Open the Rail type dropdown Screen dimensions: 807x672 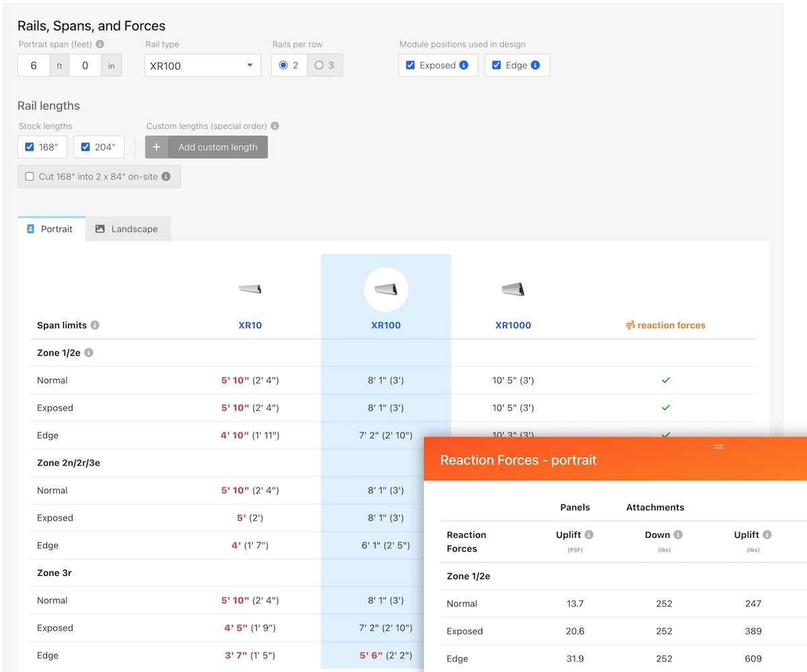point(202,66)
